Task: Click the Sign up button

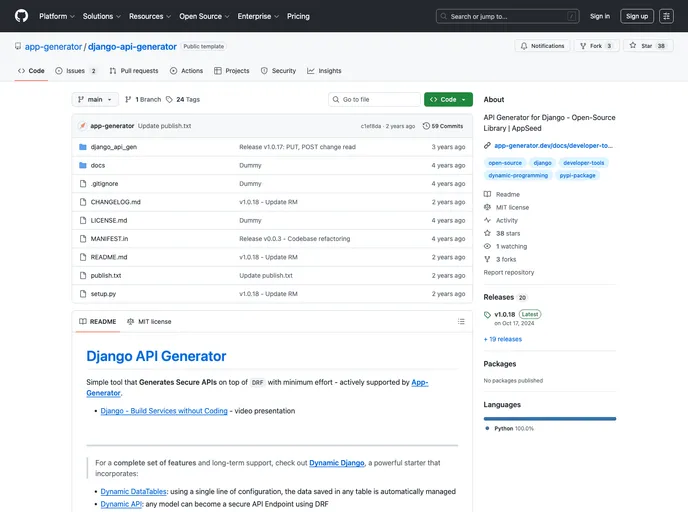Action: coord(637,16)
